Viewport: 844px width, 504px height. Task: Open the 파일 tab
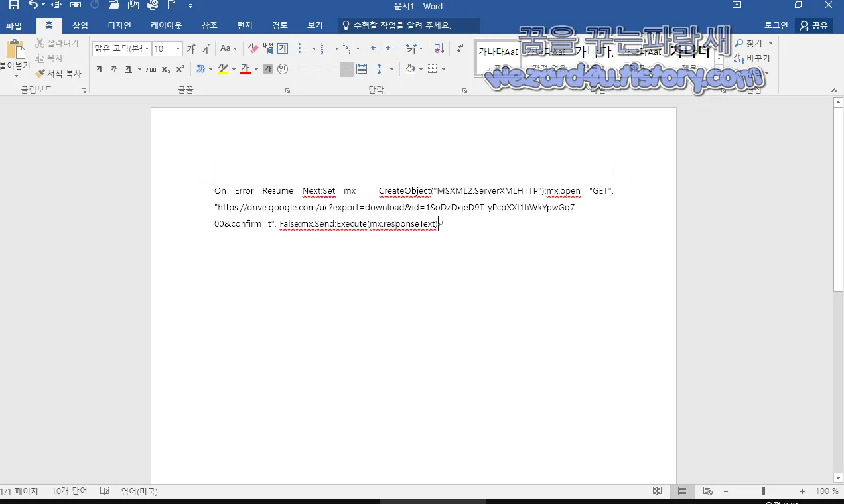(14, 25)
